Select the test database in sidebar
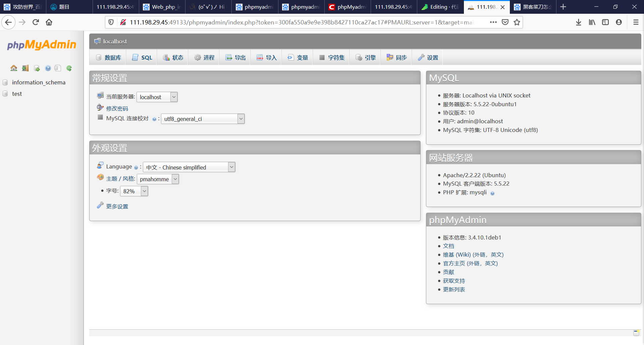Screen dimensions: 644x345 point(17,94)
